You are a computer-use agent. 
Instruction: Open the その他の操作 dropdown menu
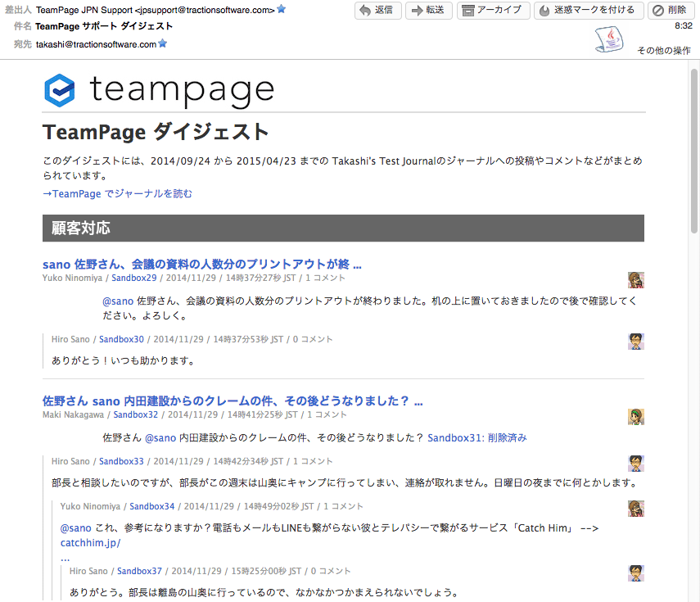pos(663,51)
